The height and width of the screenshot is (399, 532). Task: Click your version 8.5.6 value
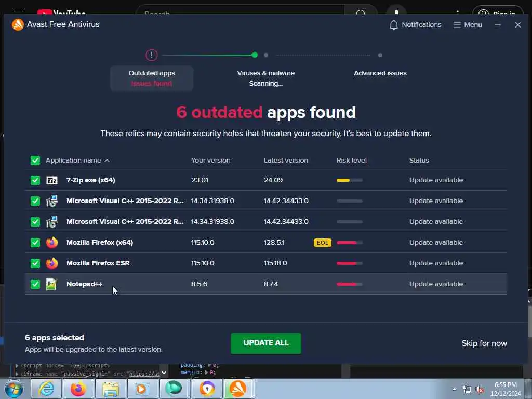(x=199, y=284)
